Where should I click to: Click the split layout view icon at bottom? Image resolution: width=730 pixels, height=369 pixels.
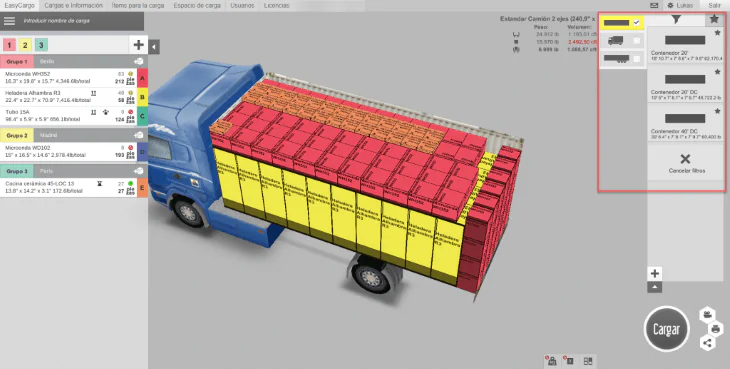tap(588, 361)
